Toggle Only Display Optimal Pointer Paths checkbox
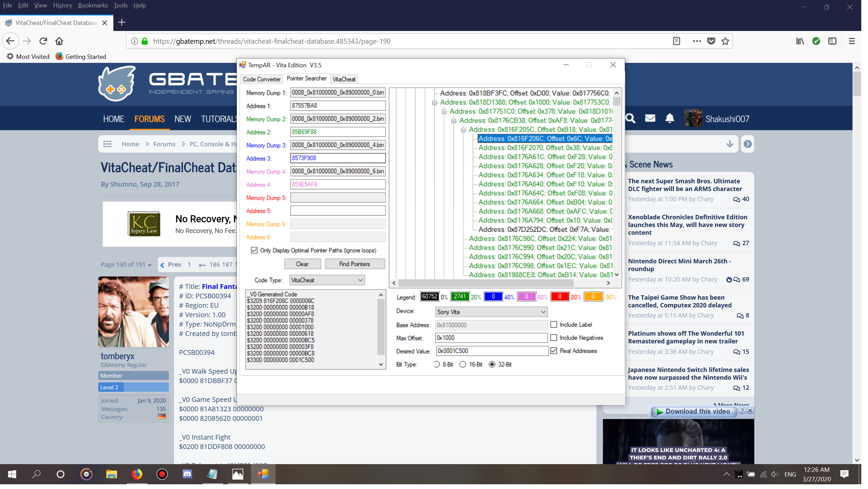The image size is (868, 489). click(x=254, y=251)
